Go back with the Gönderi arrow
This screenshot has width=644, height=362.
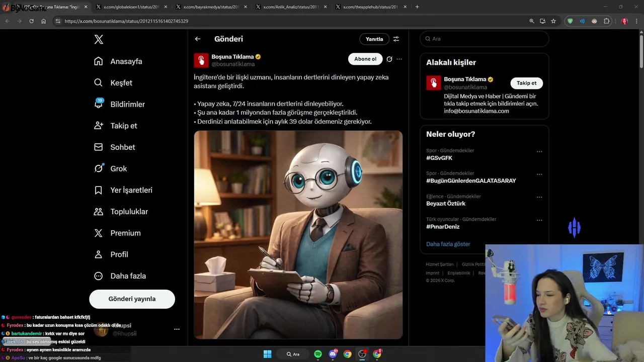point(198,39)
